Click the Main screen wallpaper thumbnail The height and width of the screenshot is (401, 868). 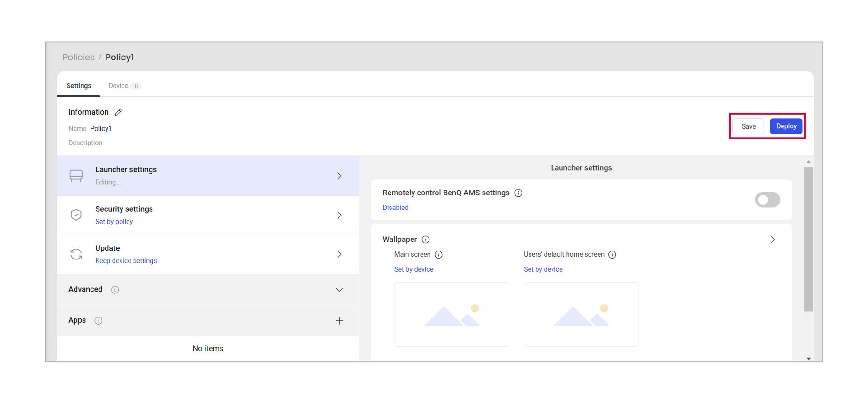(x=451, y=315)
